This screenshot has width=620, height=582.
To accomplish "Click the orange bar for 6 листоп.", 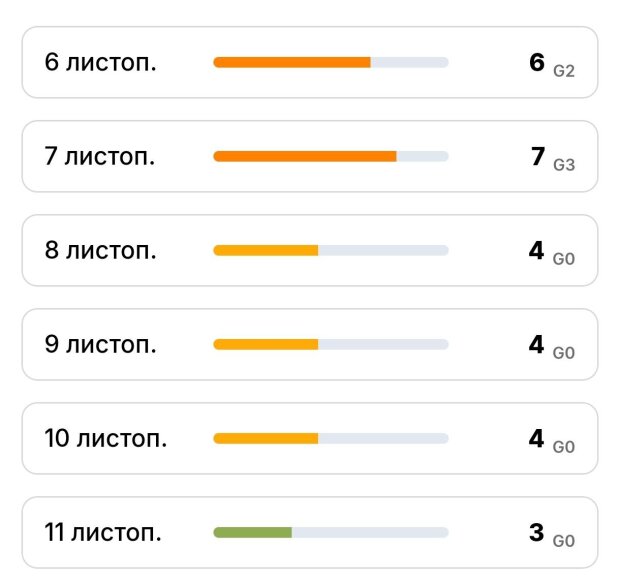I will [x=292, y=62].
